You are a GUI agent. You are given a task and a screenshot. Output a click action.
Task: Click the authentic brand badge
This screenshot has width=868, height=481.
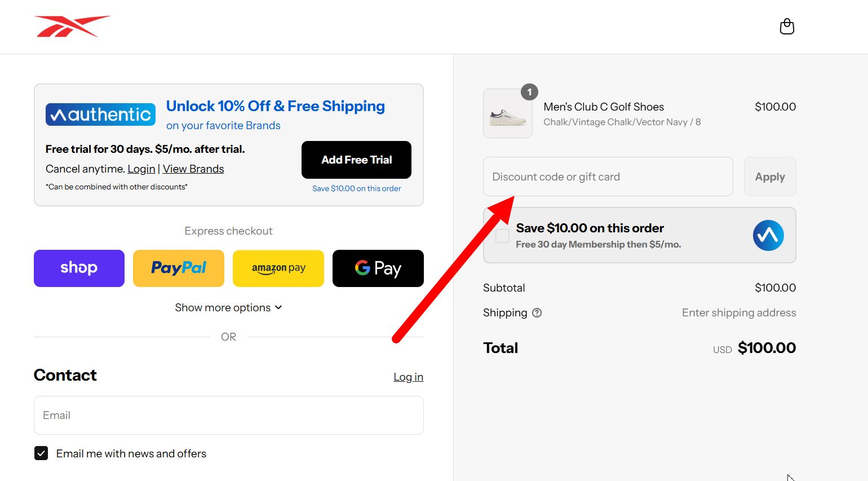click(x=100, y=114)
